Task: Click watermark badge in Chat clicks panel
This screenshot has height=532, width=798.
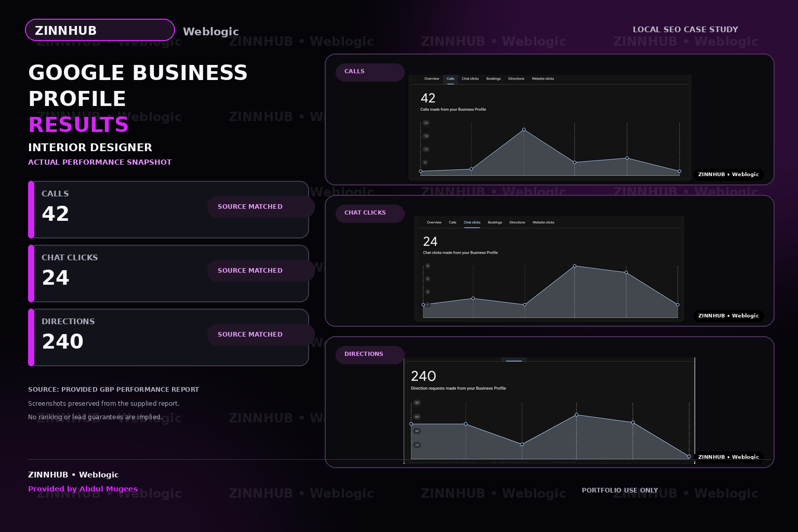Action: [728, 316]
